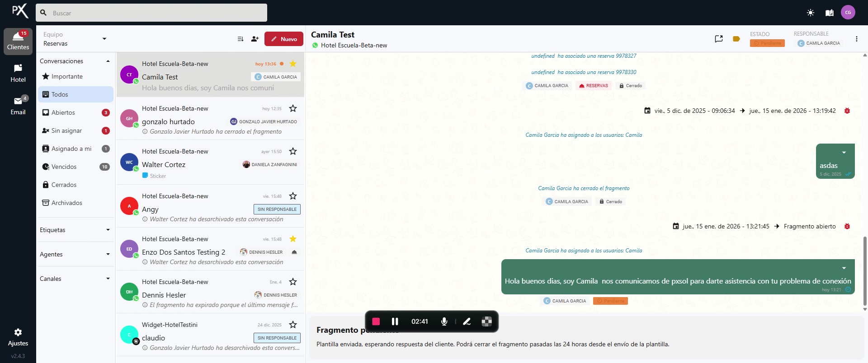This screenshot has height=363, width=868.
Task: Select the Abiertos filter
Action: point(63,112)
